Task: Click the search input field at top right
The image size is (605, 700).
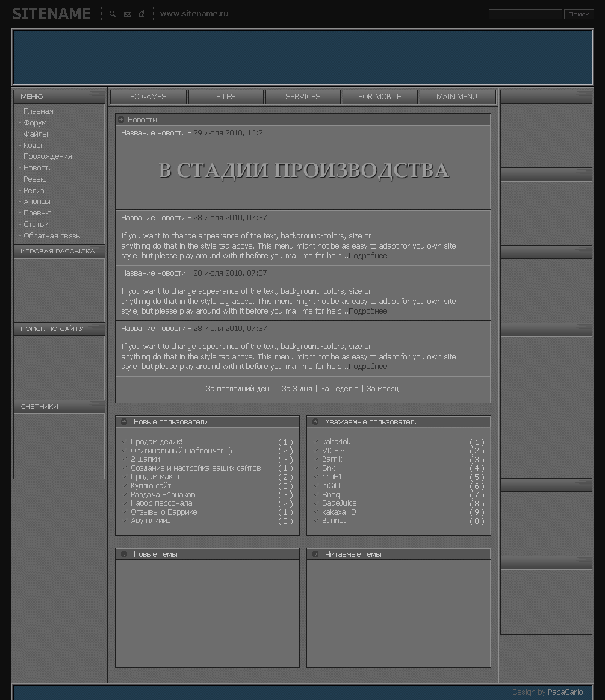Action: (524, 14)
